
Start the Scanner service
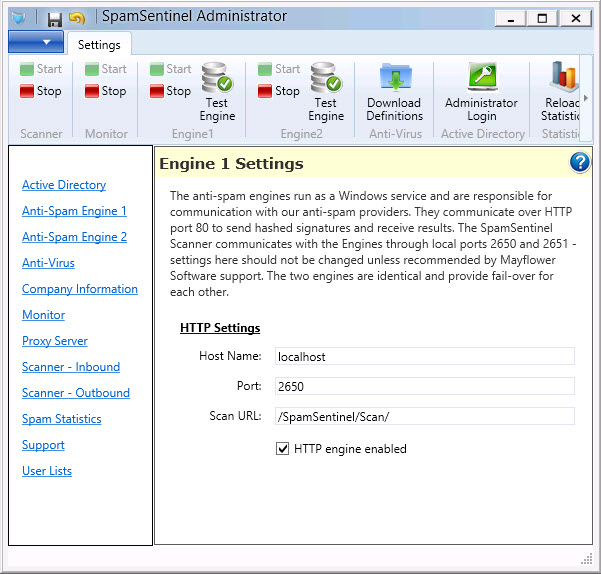coord(41,69)
